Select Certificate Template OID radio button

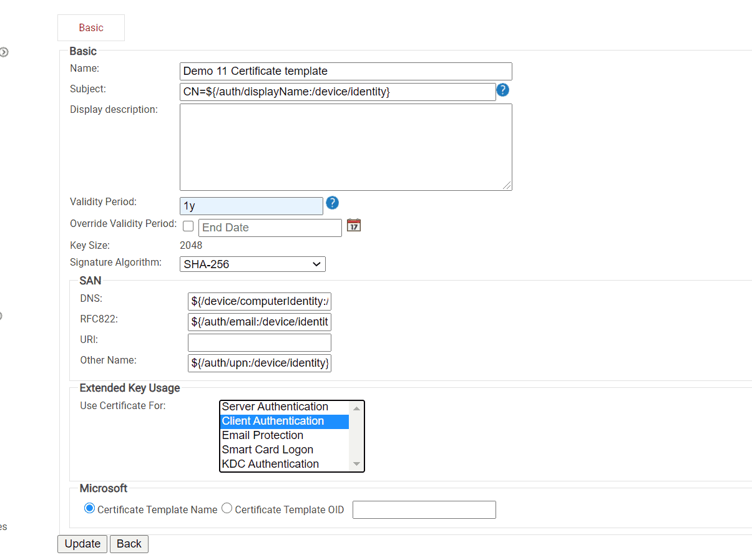(227, 508)
